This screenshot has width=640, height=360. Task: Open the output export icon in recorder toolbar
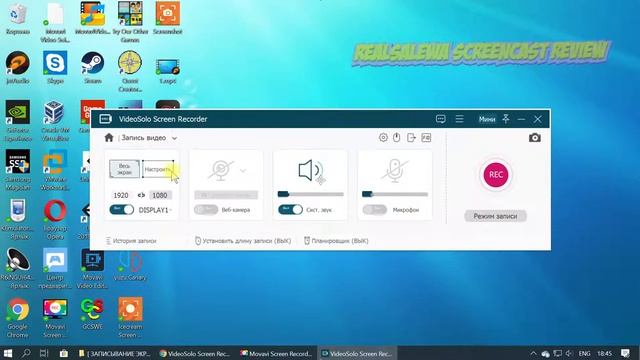(x=411, y=138)
